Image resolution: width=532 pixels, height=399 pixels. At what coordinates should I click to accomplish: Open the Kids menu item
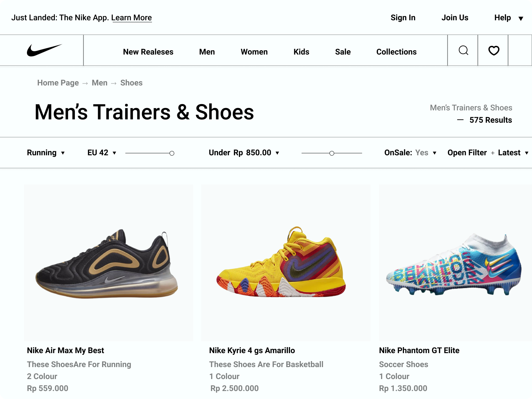point(301,52)
